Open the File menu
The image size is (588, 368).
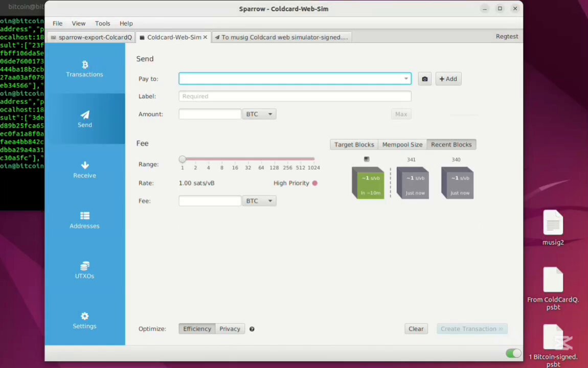click(57, 23)
